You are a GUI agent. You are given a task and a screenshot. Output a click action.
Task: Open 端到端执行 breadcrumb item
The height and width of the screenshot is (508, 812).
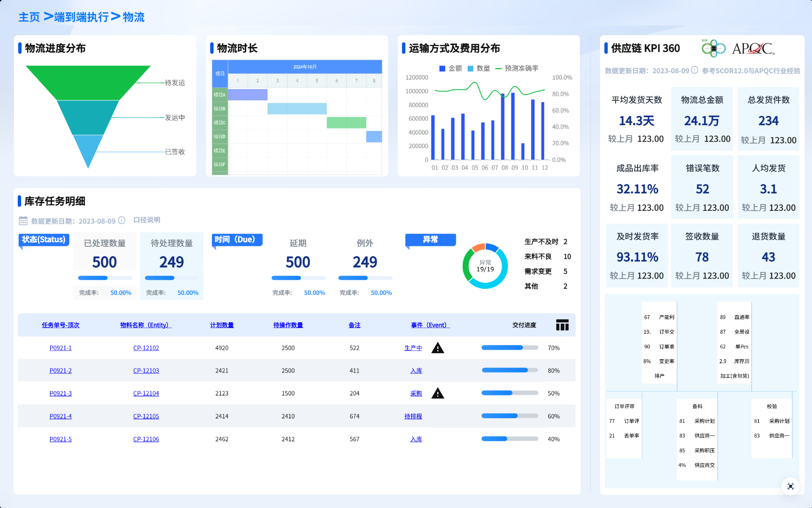point(81,17)
